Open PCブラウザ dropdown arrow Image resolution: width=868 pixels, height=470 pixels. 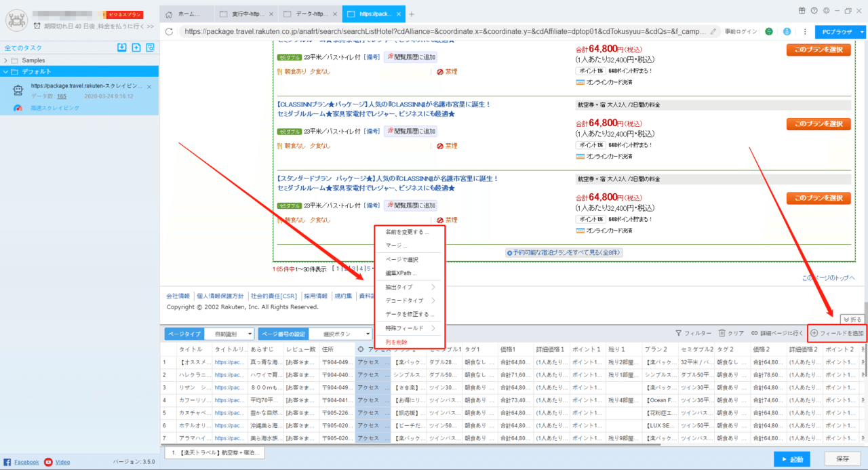(x=862, y=31)
